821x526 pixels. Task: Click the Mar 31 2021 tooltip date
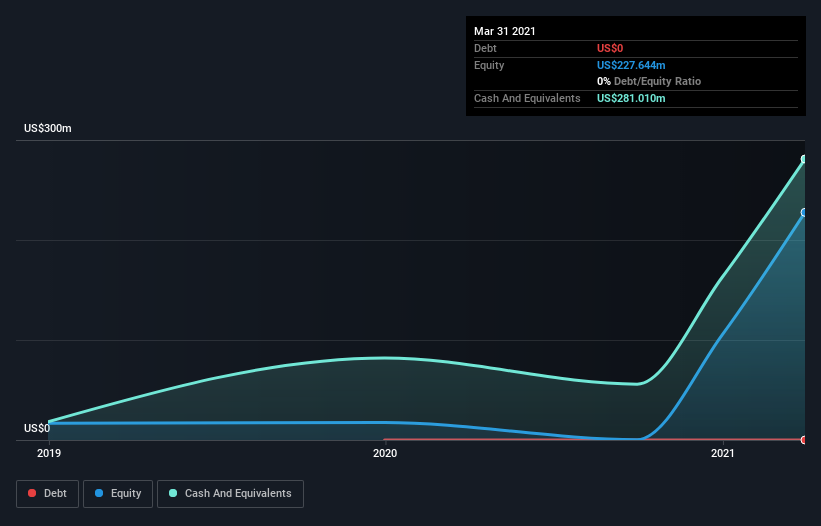[505, 31]
